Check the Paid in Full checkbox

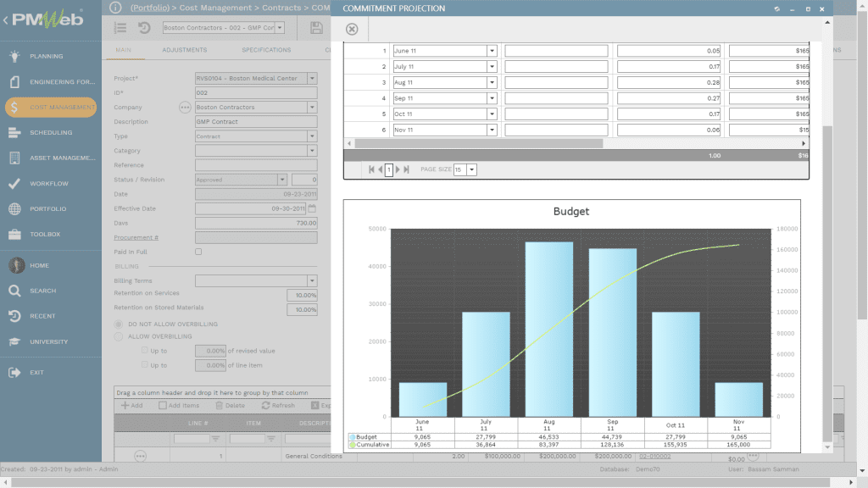(x=198, y=251)
